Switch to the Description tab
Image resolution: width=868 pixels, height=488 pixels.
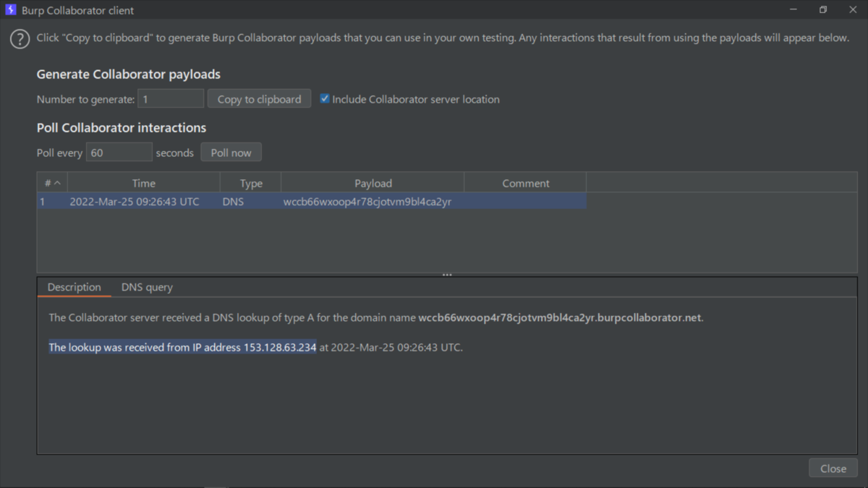[x=74, y=287]
